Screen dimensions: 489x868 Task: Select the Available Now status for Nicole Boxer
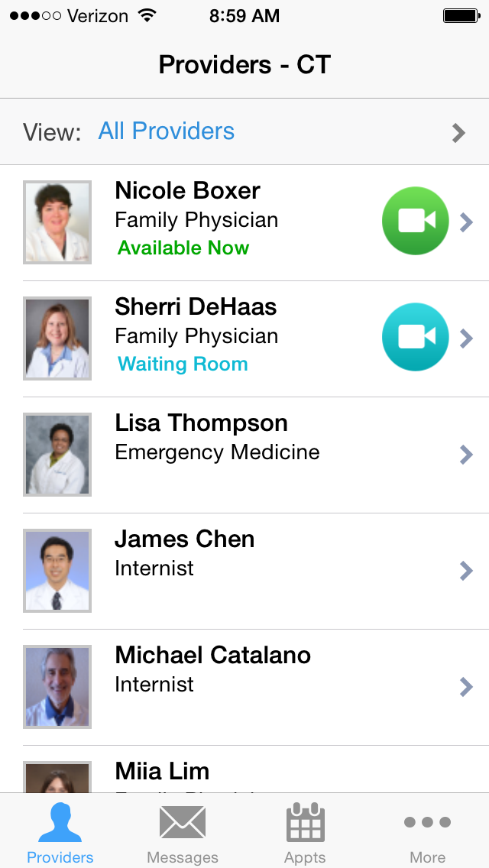(183, 248)
